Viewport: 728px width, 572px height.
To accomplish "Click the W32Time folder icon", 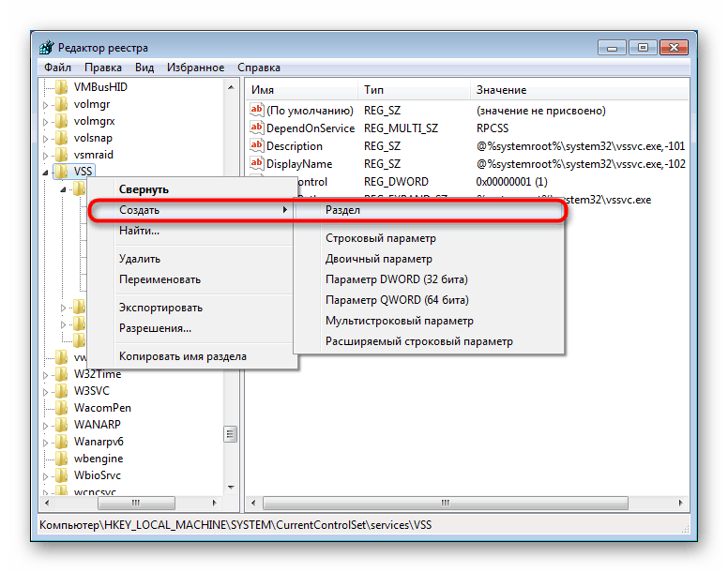I will pos(61,374).
